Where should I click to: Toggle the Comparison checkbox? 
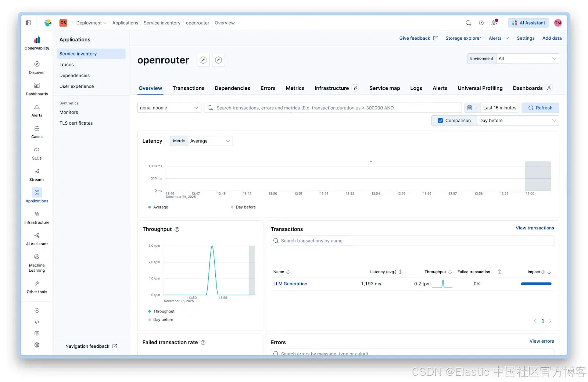click(440, 121)
